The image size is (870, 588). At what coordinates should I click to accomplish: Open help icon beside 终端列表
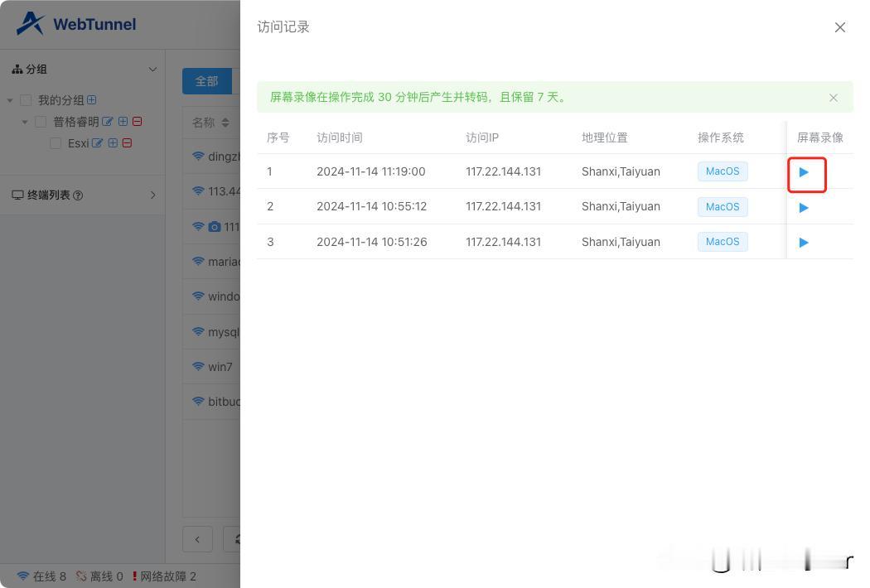78,195
